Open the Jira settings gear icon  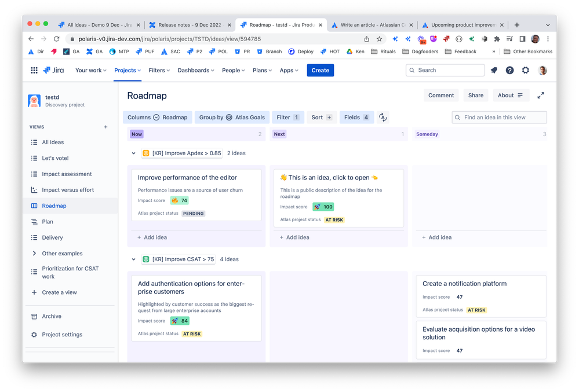[526, 70]
